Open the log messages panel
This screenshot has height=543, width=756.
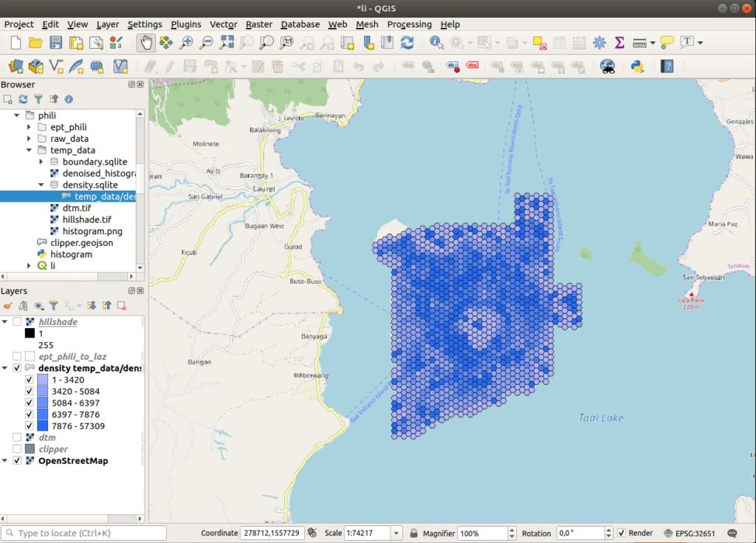point(732,533)
